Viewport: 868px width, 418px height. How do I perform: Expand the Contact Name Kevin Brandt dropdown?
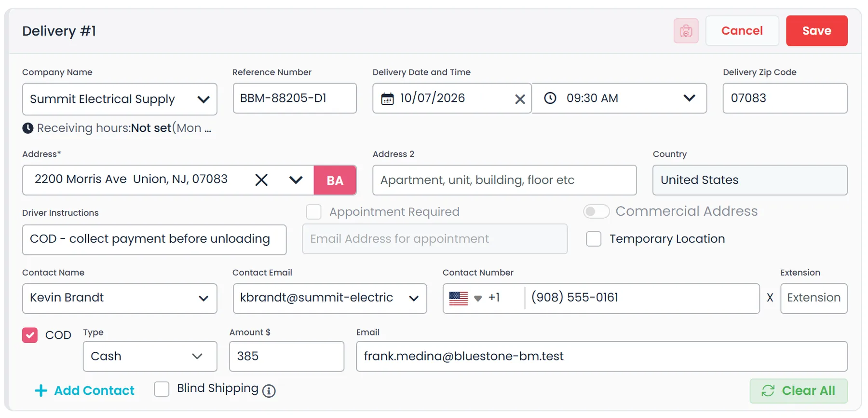[120, 298]
